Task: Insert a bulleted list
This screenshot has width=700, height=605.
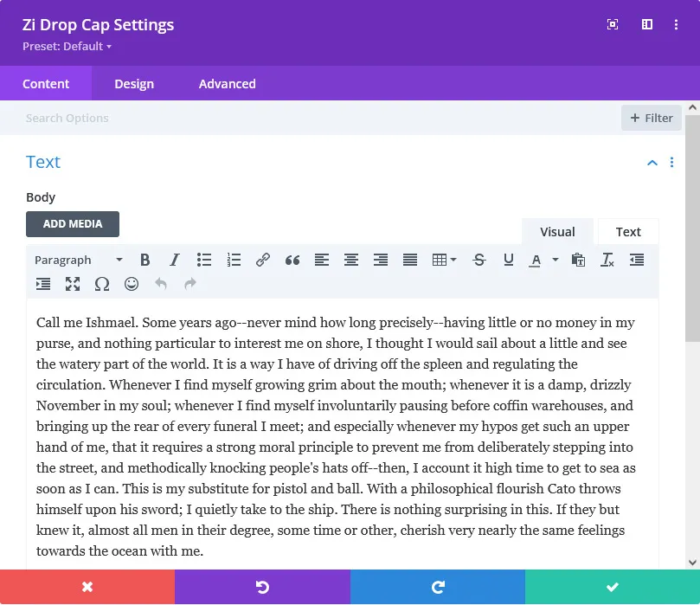Action: pos(204,260)
